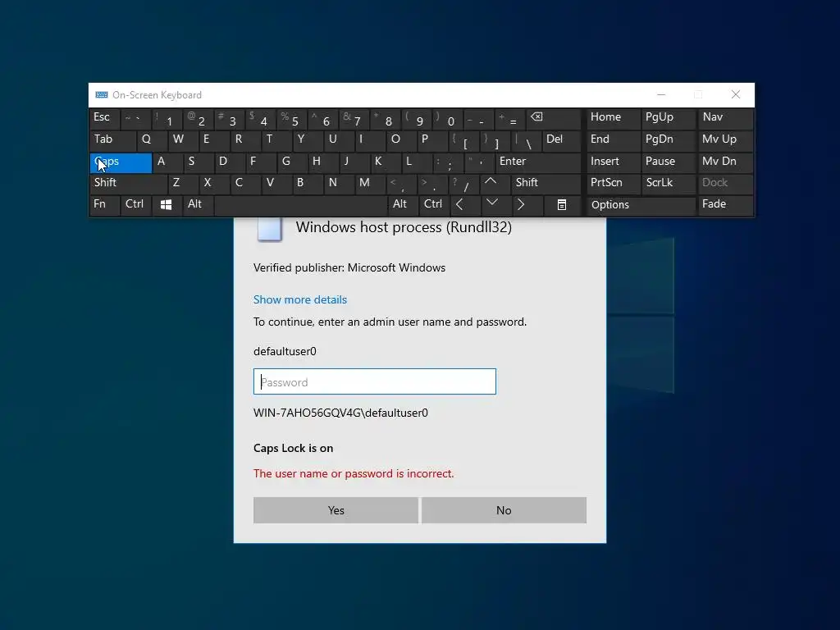
Task: Click the Insert key
Action: tap(614, 163)
